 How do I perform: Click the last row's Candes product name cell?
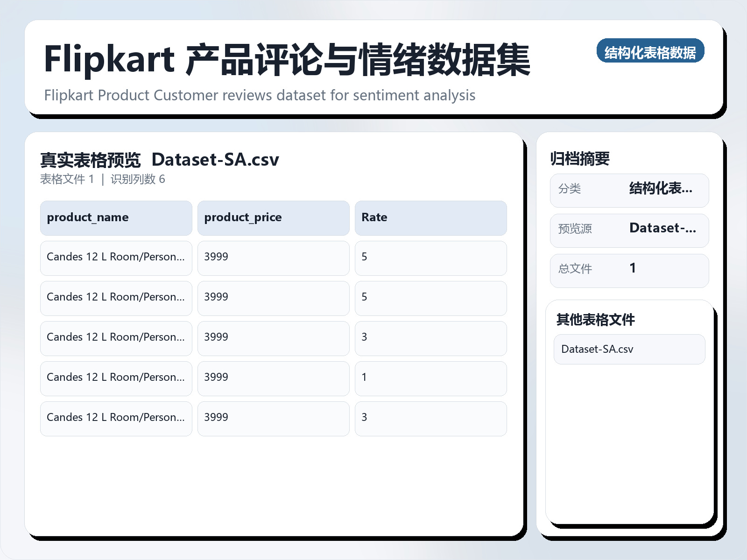[116, 419]
